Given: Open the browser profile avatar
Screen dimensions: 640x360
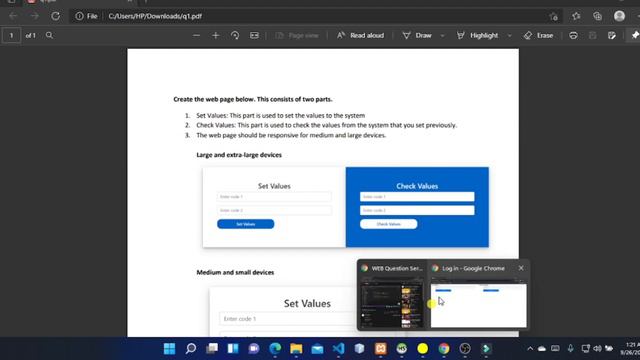Looking at the screenshot, I should click(619, 16).
